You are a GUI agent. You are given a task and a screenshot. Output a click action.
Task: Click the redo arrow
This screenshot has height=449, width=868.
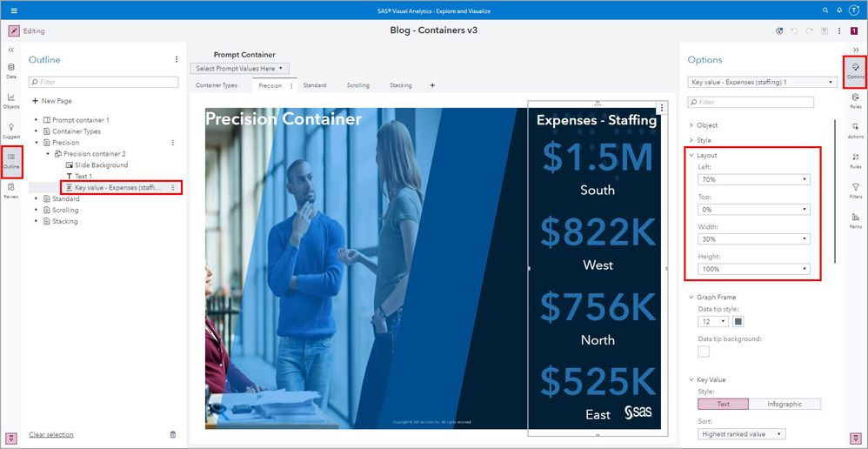click(x=810, y=31)
